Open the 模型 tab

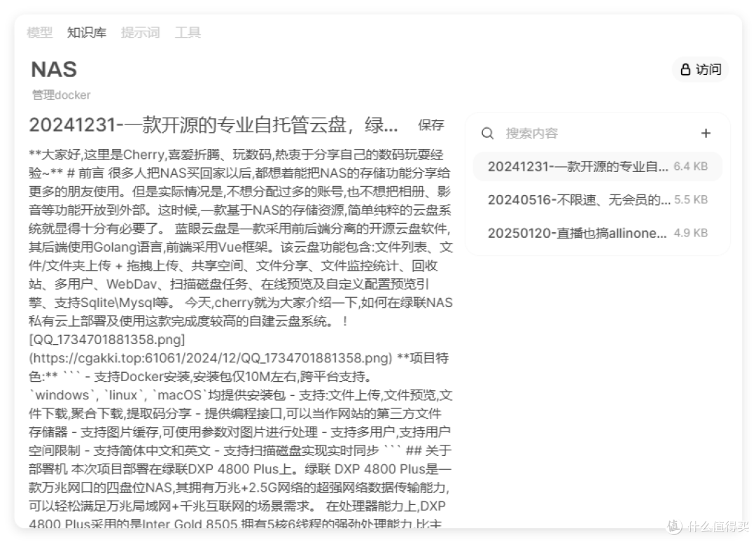pos(39,32)
